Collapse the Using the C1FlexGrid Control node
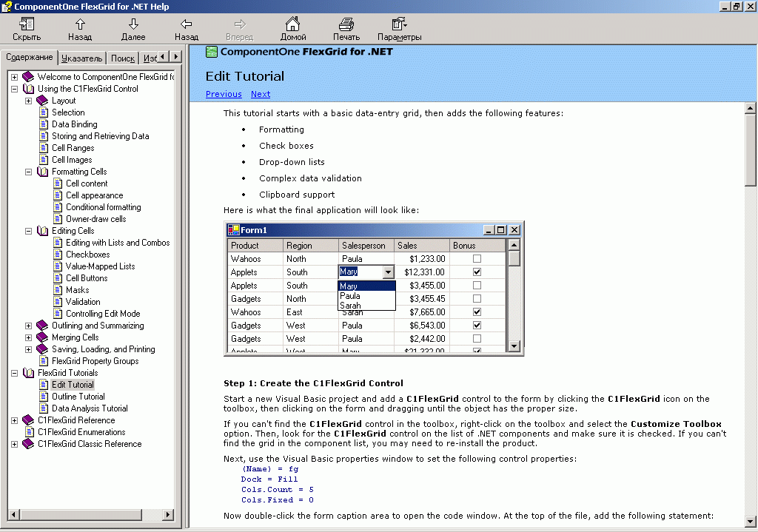Screen dimensions: 758x532 tap(15, 89)
